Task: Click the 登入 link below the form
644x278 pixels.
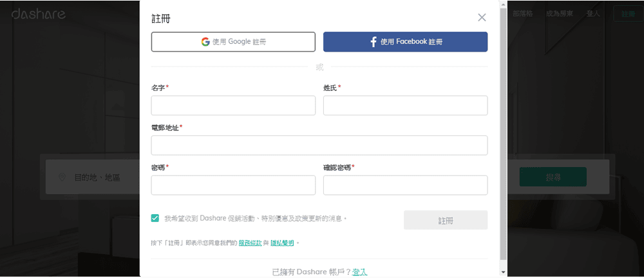Action: coord(359,272)
